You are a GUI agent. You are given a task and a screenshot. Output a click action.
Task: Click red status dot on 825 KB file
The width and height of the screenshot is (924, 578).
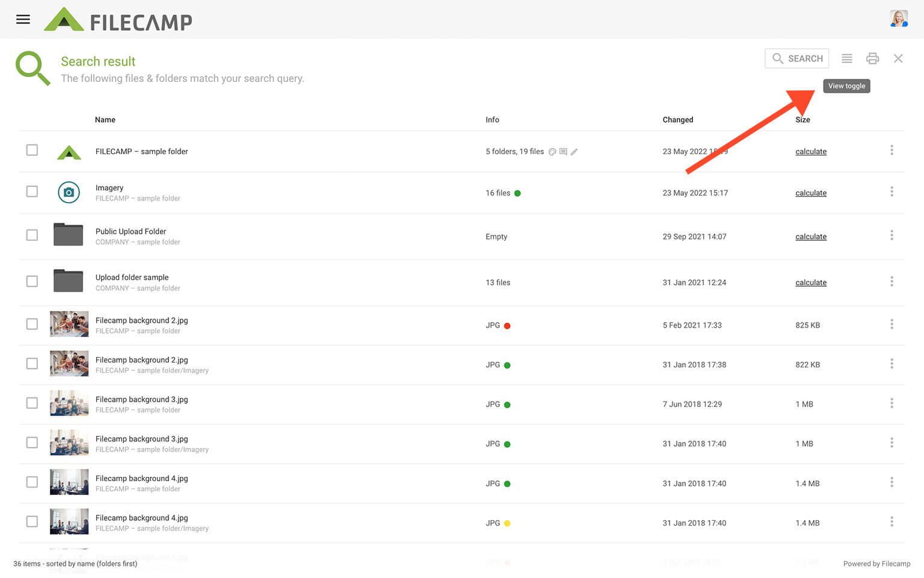point(507,326)
